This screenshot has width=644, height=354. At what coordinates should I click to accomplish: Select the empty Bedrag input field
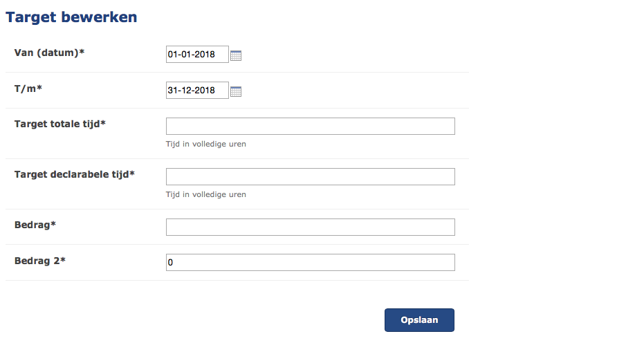coord(310,227)
